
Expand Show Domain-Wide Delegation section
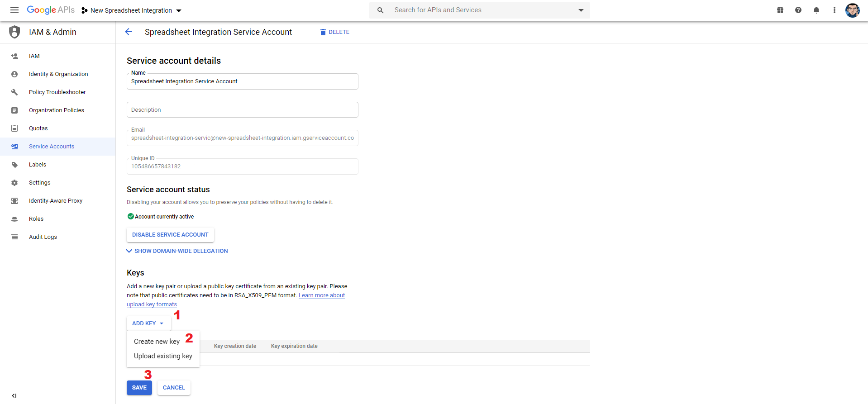click(x=177, y=251)
